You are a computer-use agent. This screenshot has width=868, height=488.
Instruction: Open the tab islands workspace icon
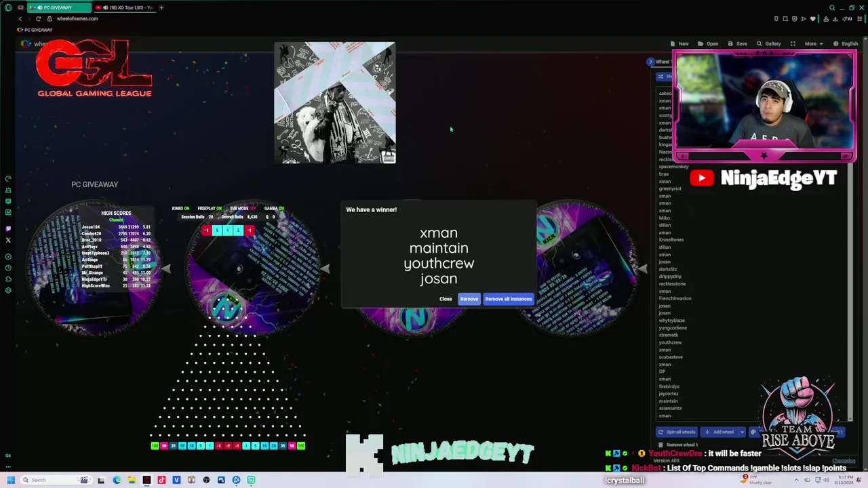click(x=21, y=7)
